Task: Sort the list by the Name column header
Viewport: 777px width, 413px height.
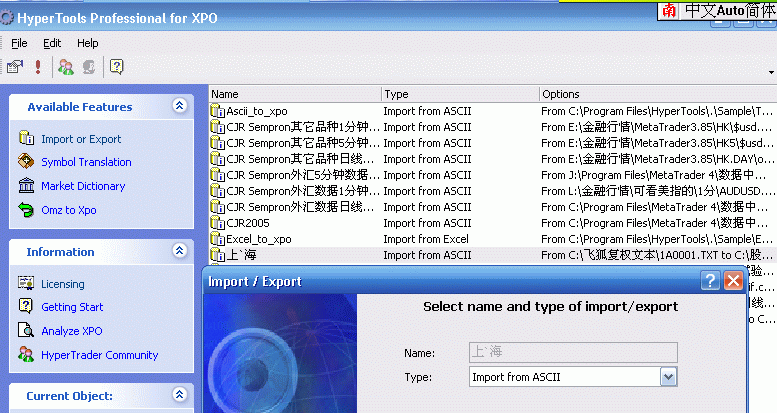Action: pyautogui.click(x=295, y=94)
